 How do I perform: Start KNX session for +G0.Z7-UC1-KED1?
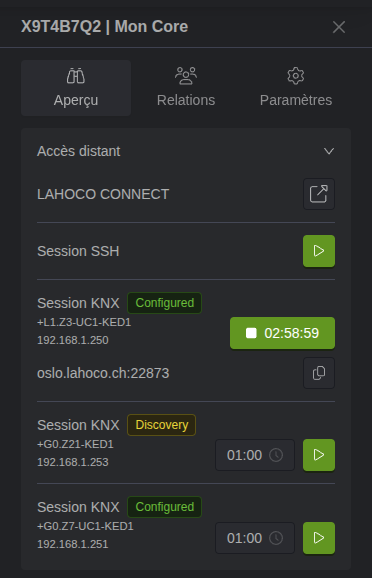pyautogui.click(x=319, y=538)
